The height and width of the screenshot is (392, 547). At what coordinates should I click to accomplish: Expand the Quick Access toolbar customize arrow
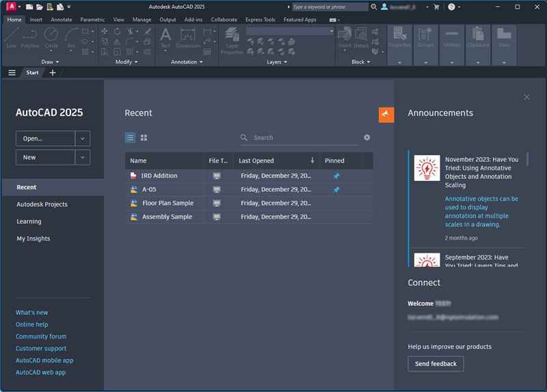(69, 7)
